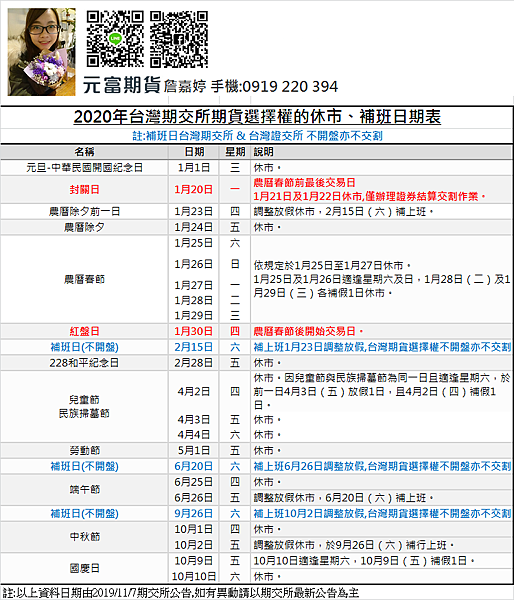514x600 pixels.
Task: Select the 農曆除夕前一日 row name
Action: 84,212
